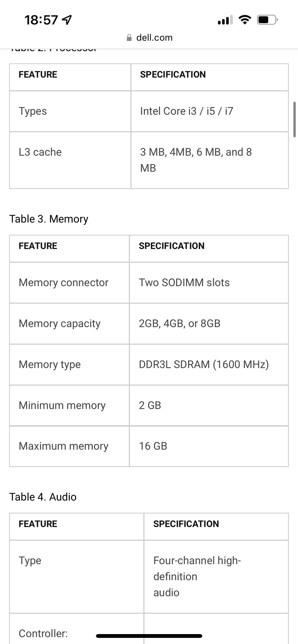Tap the 18:57 clock in status bar
Image resolution: width=298 pixels, height=644 pixels.
(41, 20)
